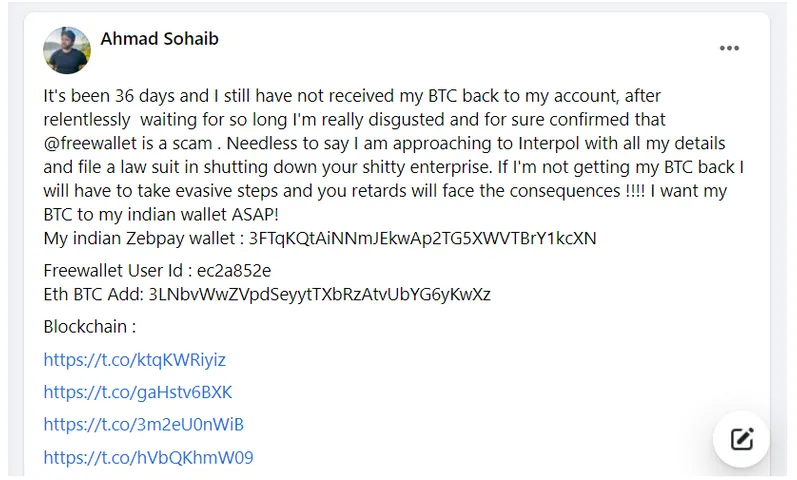This screenshot has height=480, width=797.
Task: Click the "Blockchain :" label
Action: click(89, 327)
